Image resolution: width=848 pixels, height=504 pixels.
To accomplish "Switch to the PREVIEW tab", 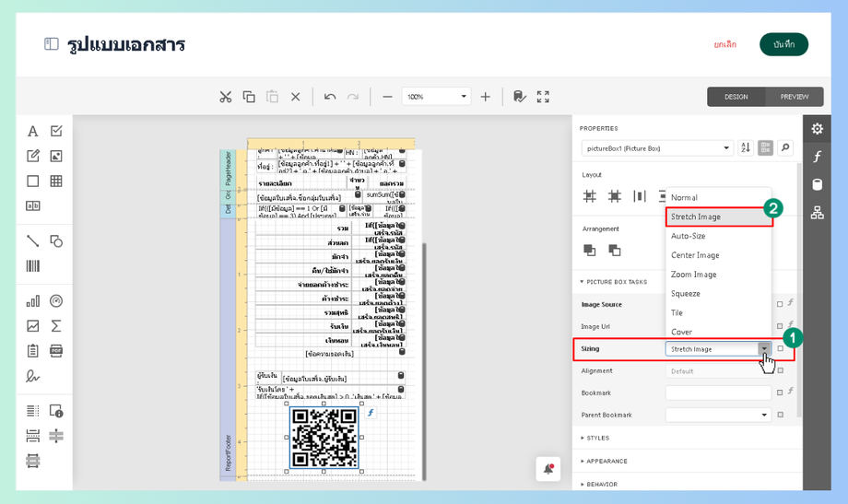I will tap(794, 97).
